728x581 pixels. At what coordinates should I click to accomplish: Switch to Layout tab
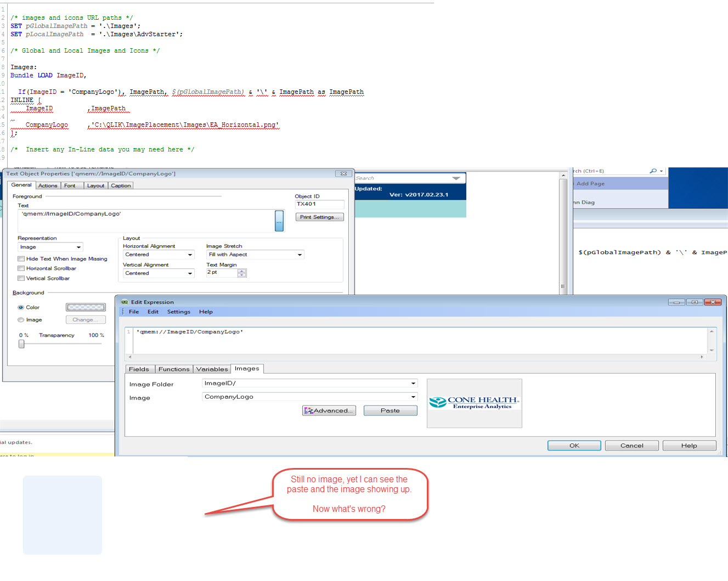95,185
